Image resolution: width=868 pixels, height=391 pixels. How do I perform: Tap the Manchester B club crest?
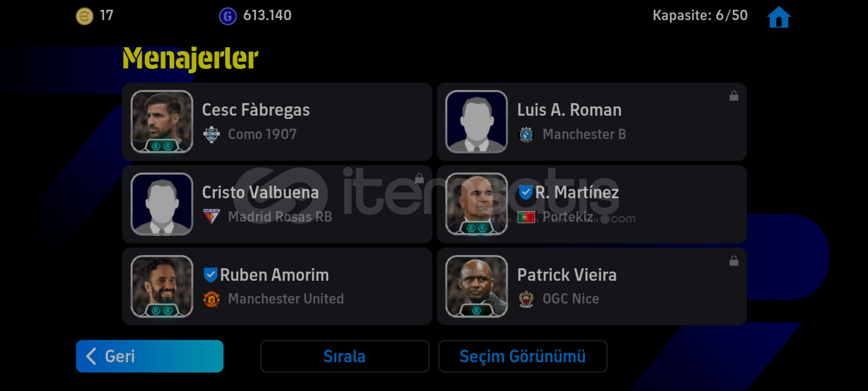pyautogui.click(x=526, y=135)
